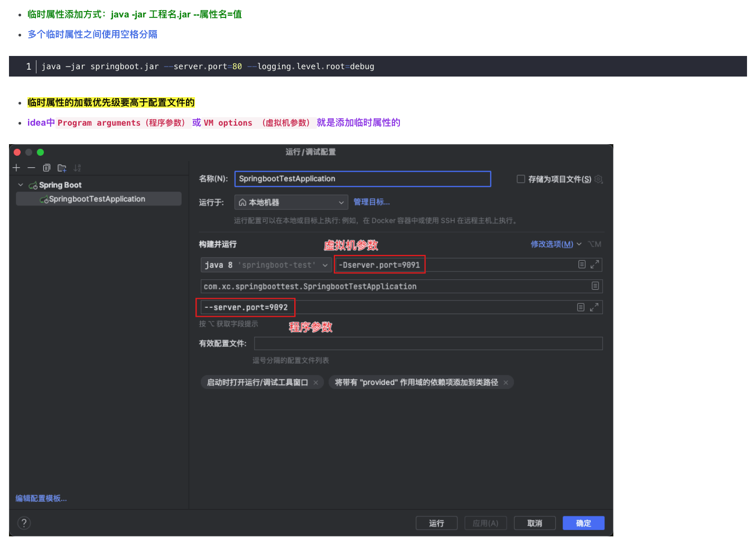The height and width of the screenshot is (548, 756).
Task: Click the green zoom window button
Action: pyautogui.click(x=40, y=152)
